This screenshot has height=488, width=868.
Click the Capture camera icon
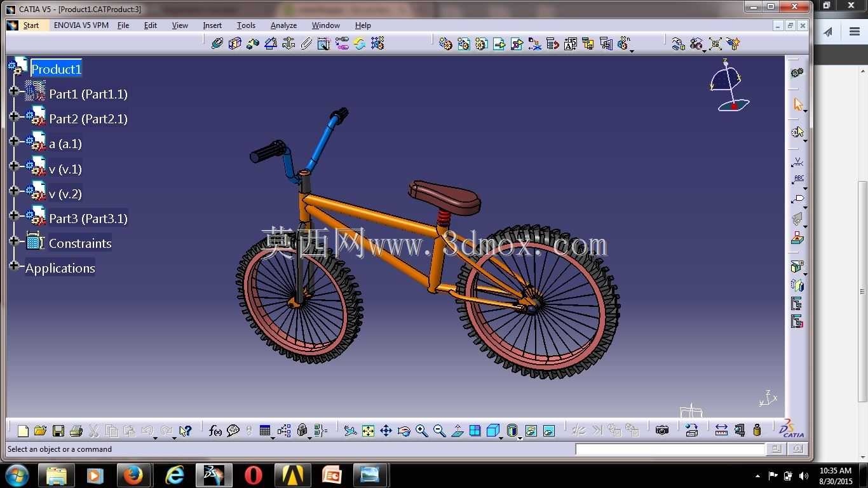(x=662, y=430)
